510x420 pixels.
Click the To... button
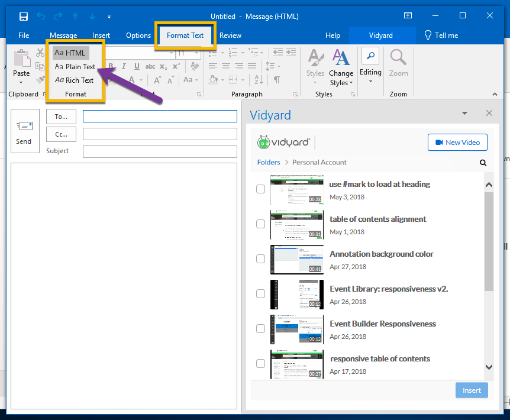pos(61,117)
